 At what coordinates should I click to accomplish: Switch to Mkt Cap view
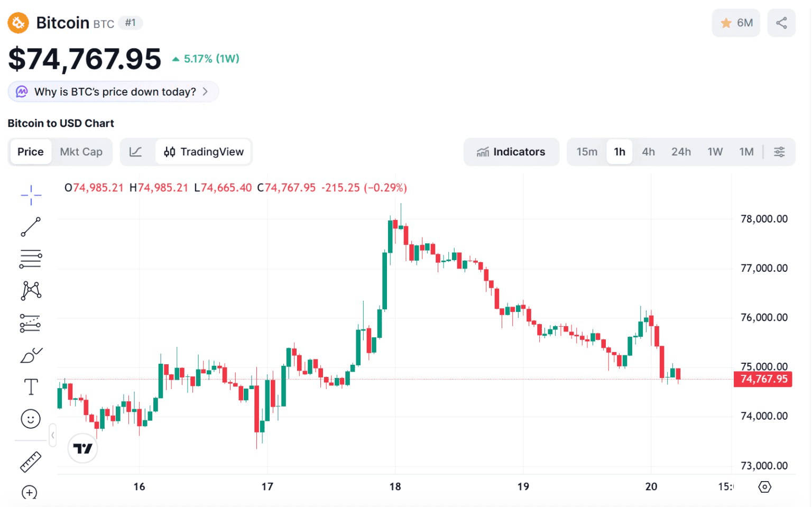click(x=81, y=152)
